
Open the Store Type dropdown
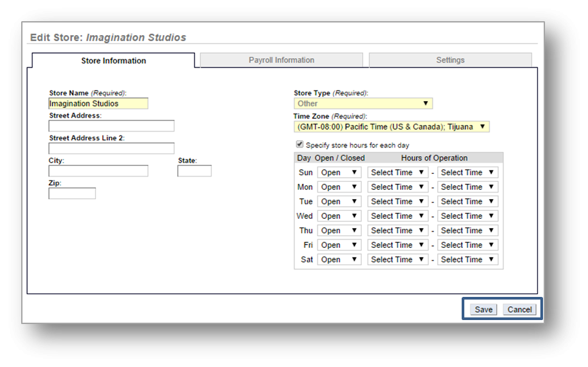click(x=363, y=103)
